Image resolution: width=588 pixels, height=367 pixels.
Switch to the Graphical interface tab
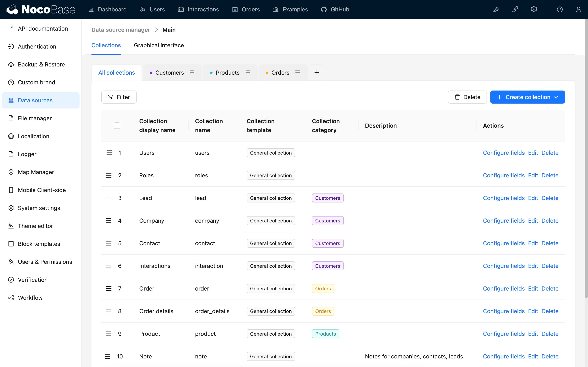159,45
